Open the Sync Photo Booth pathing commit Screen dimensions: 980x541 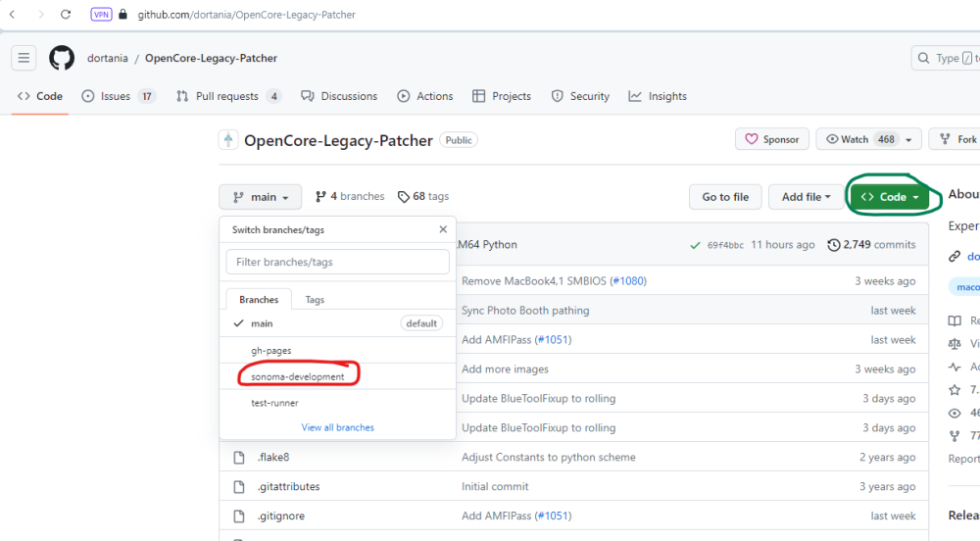[x=525, y=311]
